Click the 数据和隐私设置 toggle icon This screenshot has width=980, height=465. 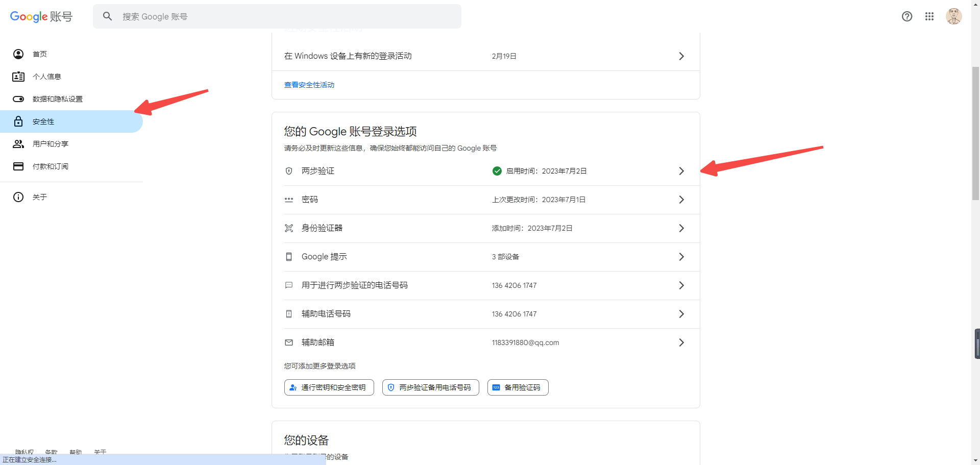pos(18,99)
